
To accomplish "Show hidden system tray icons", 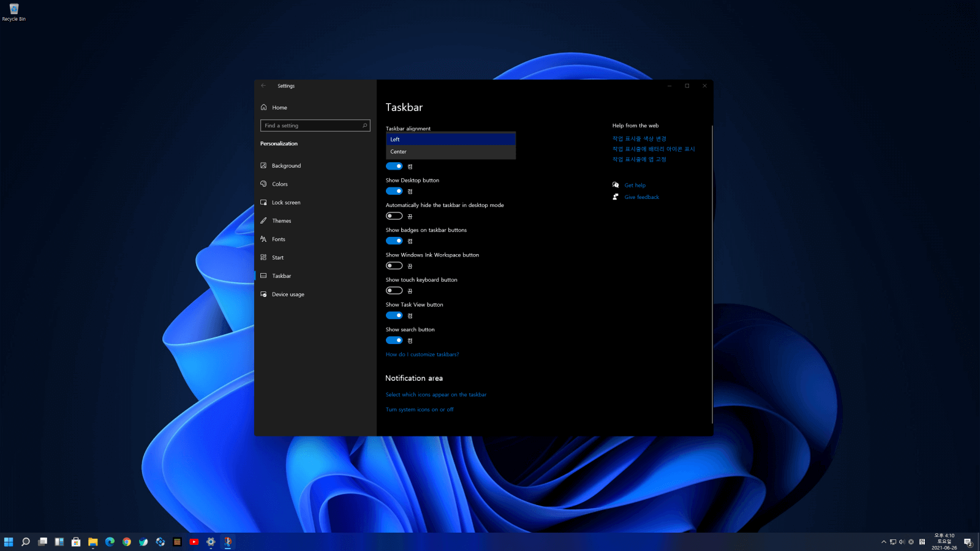I will tap(884, 542).
